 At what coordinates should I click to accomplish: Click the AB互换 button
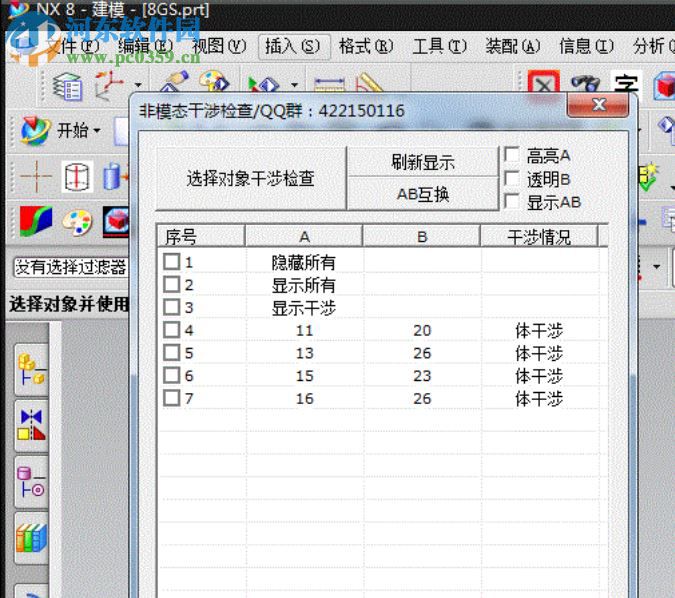pos(423,194)
